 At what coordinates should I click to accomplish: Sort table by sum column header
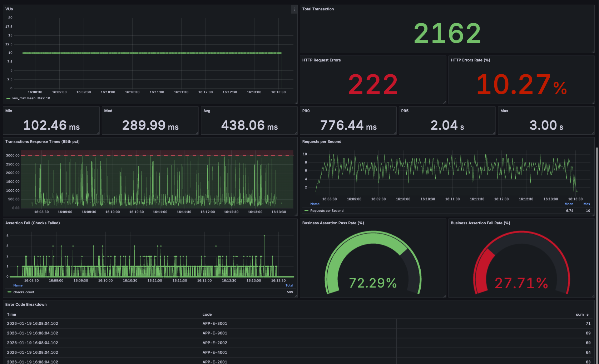pyautogui.click(x=580, y=315)
